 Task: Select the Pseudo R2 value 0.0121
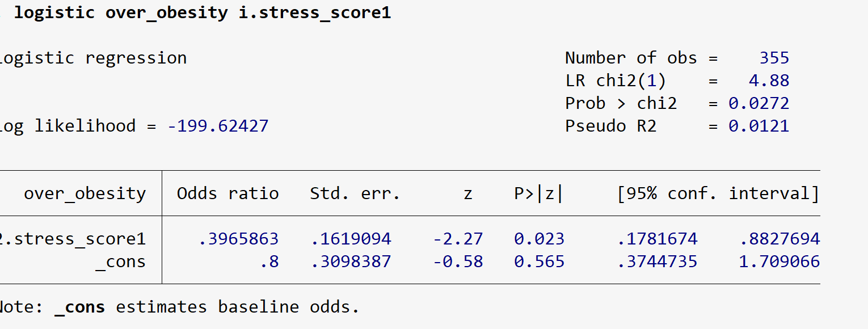coord(759,126)
